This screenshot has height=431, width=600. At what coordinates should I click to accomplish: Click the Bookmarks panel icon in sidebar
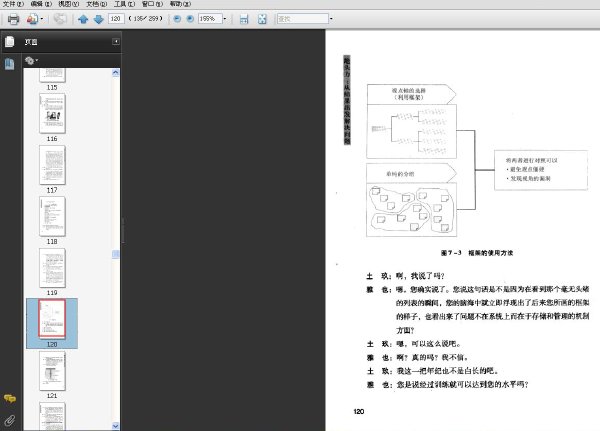10,64
